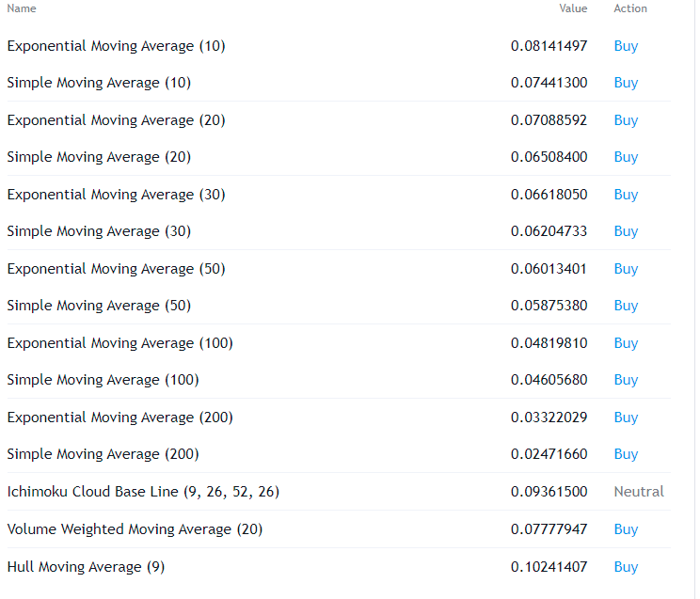
Task: Click the Name column header
Action: (22, 8)
